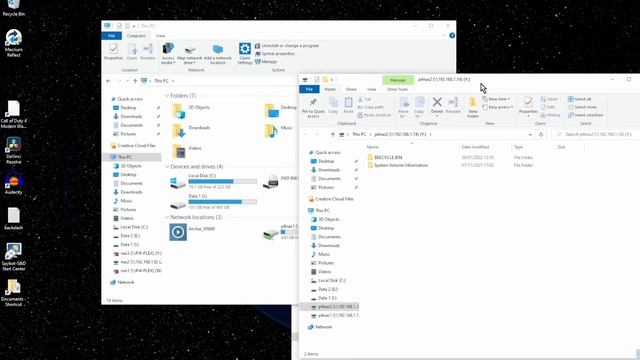Collapse the Folders (7) group

167,96
